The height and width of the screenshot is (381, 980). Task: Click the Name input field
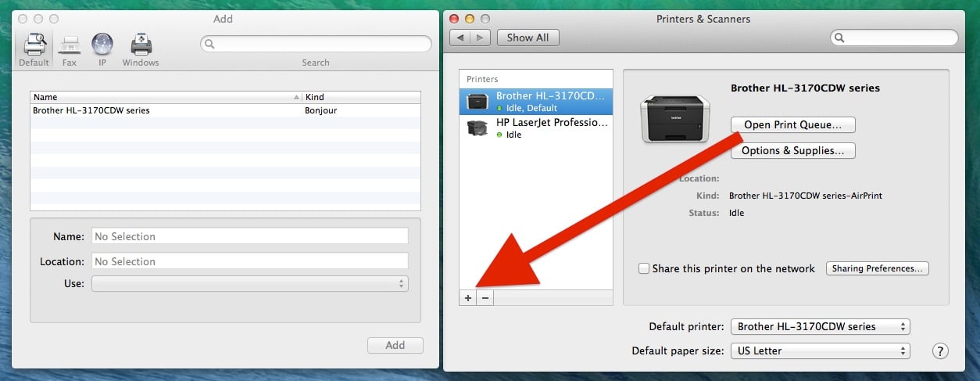point(249,236)
